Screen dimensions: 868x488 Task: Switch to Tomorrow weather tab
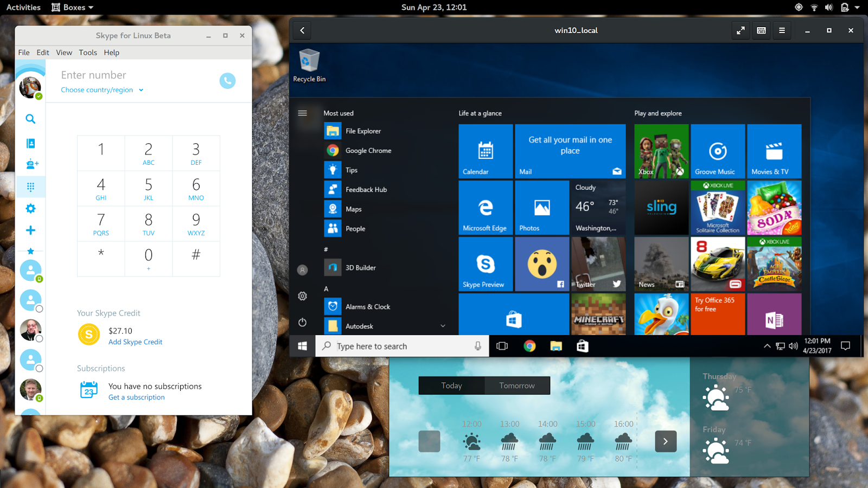coord(517,386)
